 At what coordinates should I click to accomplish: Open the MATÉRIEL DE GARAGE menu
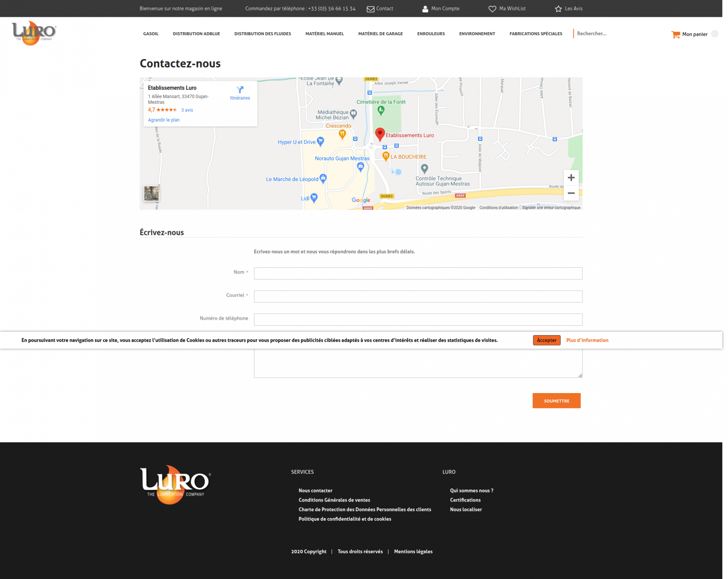[x=380, y=34]
